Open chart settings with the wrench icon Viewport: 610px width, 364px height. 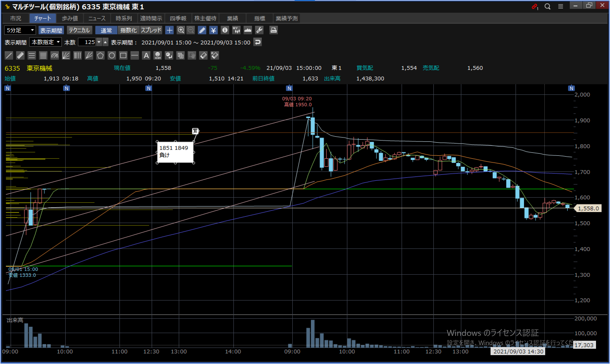259,30
